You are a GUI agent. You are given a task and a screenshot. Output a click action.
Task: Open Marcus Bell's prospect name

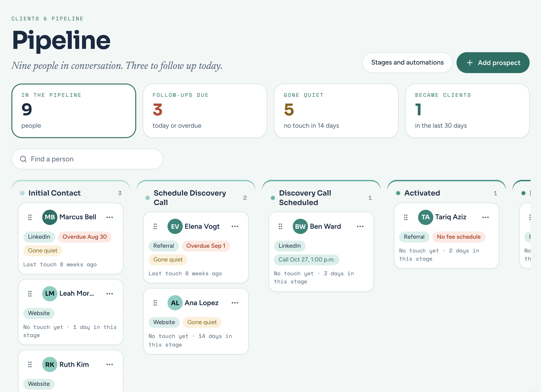78,217
